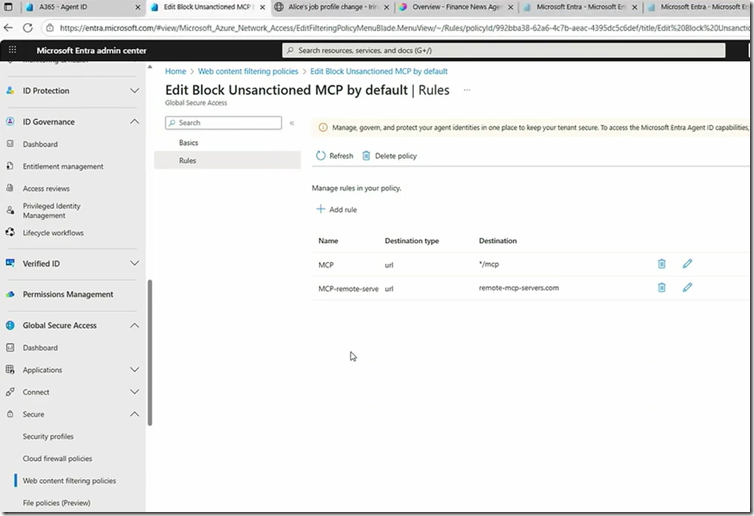Delete the MCP-remote-serve rule trash icon
The image size is (754, 516).
(662, 287)
